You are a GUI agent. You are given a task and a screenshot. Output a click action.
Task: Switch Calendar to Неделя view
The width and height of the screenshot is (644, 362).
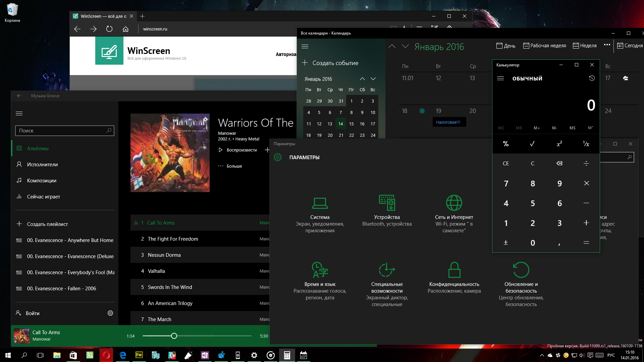585,46
